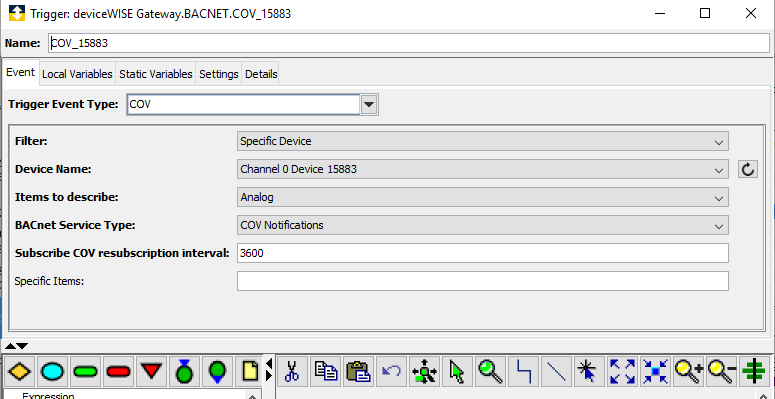Click the expand outward arrows icon
The width and height of the screenshot is (775, 399).
click(622, 371)
